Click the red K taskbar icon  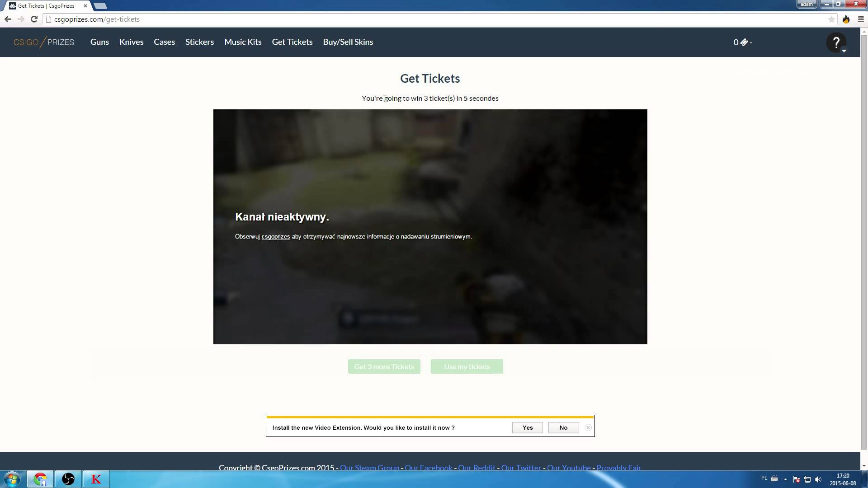(96, 479)
